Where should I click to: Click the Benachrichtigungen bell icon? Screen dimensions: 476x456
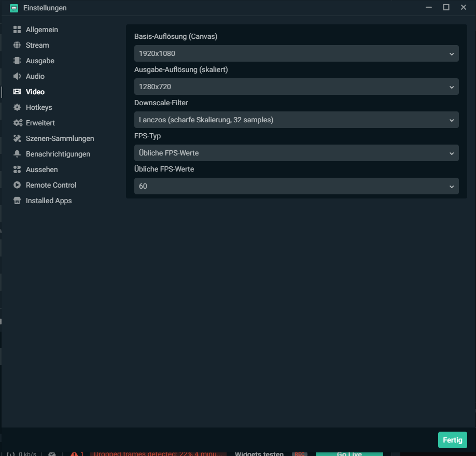tap(17, 154)
